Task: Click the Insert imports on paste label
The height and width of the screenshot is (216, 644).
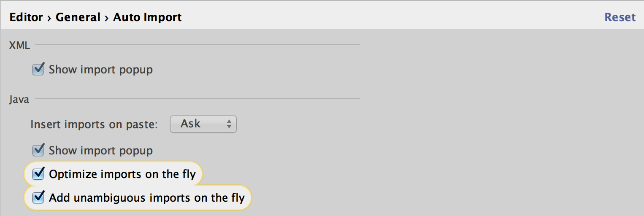Action: point(94,124)
